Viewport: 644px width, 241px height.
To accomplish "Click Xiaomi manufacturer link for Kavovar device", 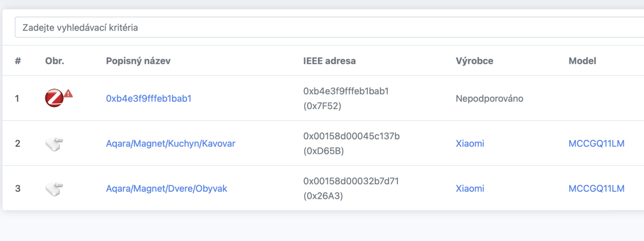I will 470,143.
